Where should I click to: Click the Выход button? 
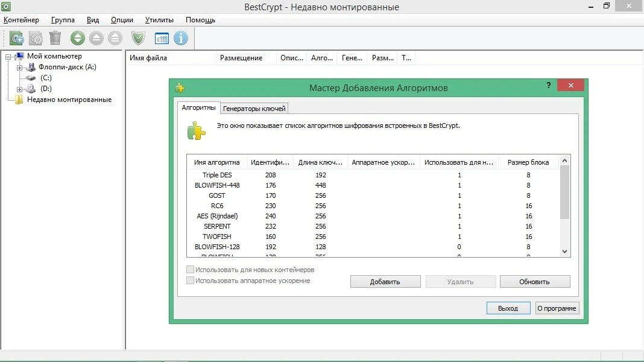tap(508, 308)
